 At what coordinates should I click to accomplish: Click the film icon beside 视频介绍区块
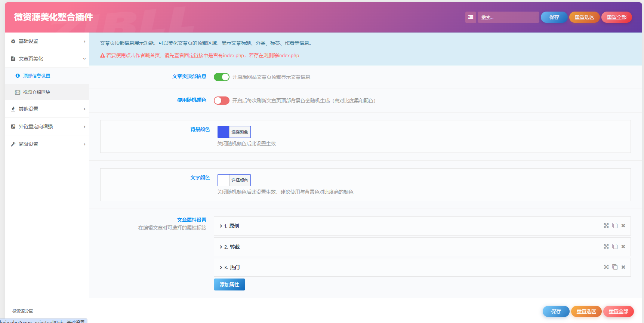18,92
